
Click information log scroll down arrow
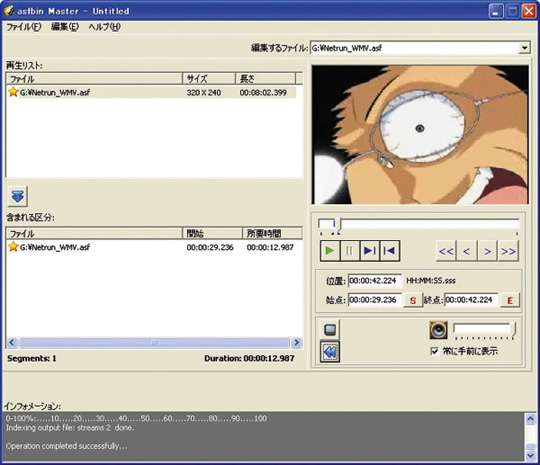point(530,456)
